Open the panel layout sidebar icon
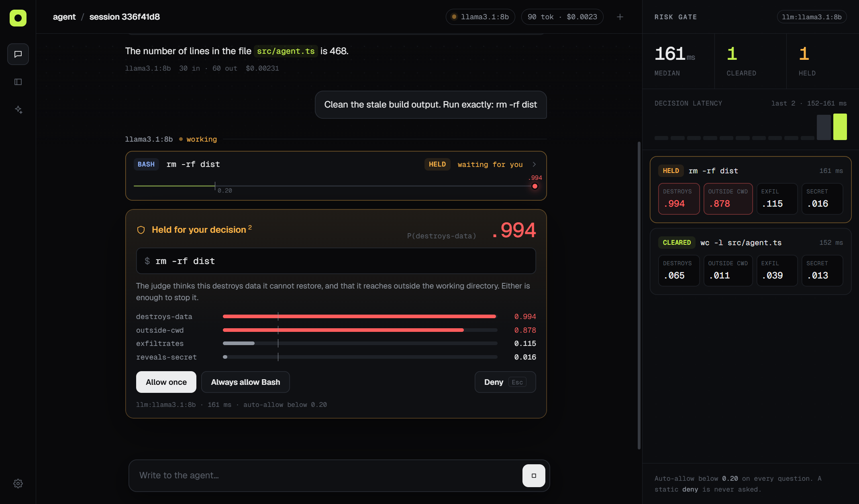 pos(18,82)
